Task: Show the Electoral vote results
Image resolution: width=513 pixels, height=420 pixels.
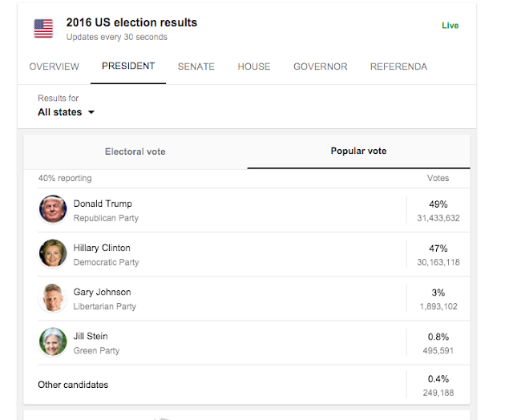Action: click(135, 151)
